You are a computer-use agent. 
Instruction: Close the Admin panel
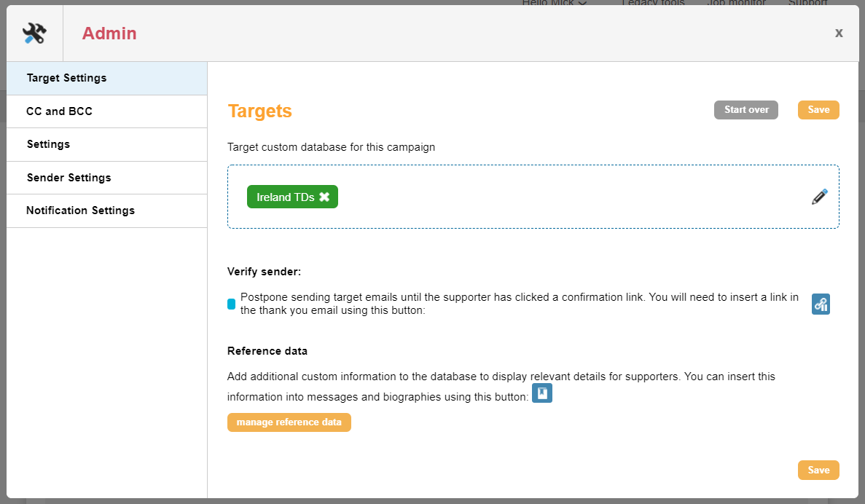pos(839,33)
